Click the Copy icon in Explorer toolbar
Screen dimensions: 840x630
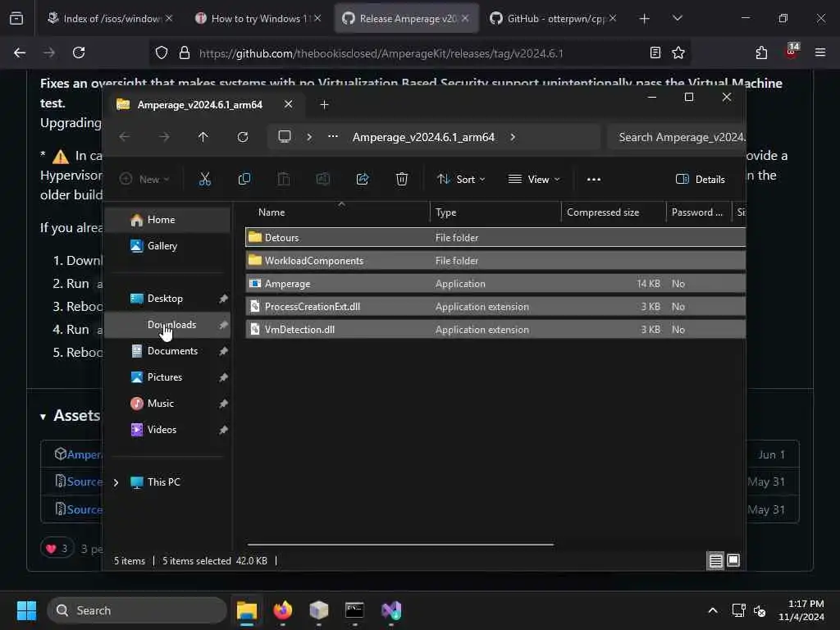coord(244,179)
